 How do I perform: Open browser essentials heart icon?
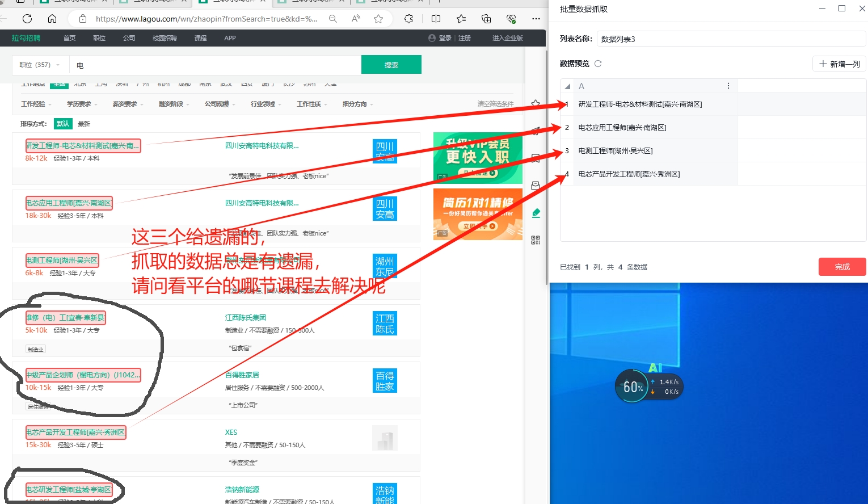coord(511,19)
